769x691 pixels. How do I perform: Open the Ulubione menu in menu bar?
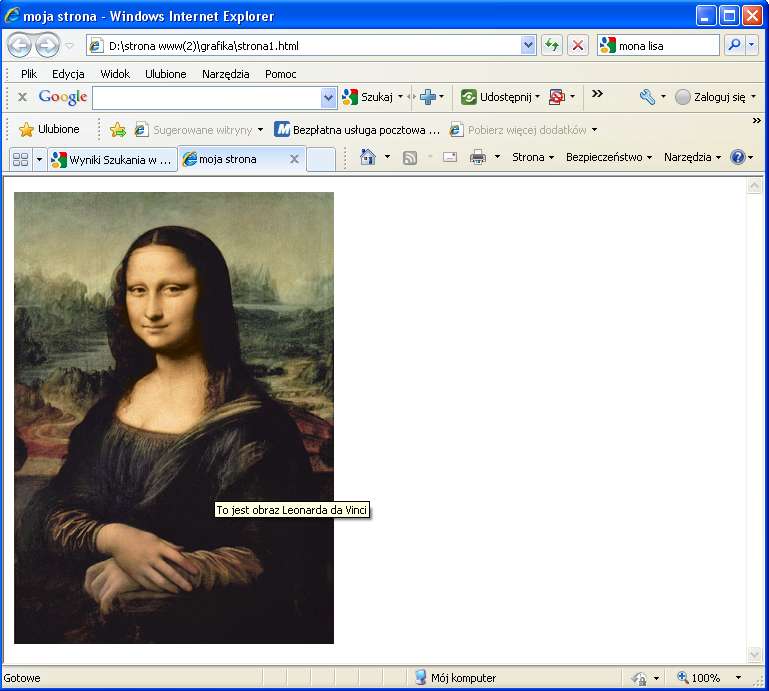165,74
